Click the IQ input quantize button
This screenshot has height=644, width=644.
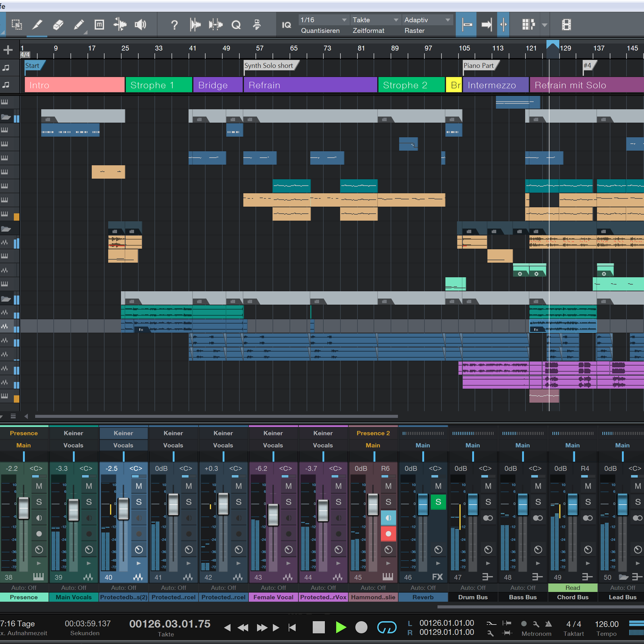[x=286, y=25]
